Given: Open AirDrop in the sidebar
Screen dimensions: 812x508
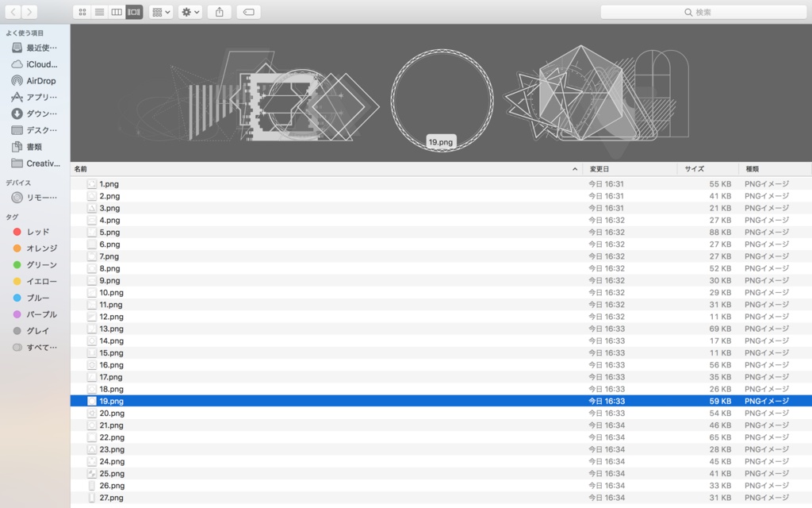Looking at the screenshot, I should click(x=35, y=81).
